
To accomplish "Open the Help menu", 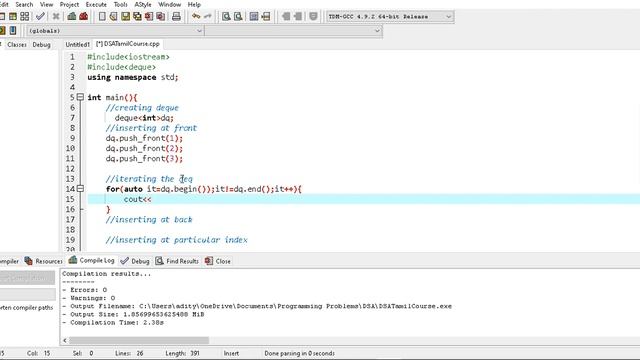I will click(194, 4).
